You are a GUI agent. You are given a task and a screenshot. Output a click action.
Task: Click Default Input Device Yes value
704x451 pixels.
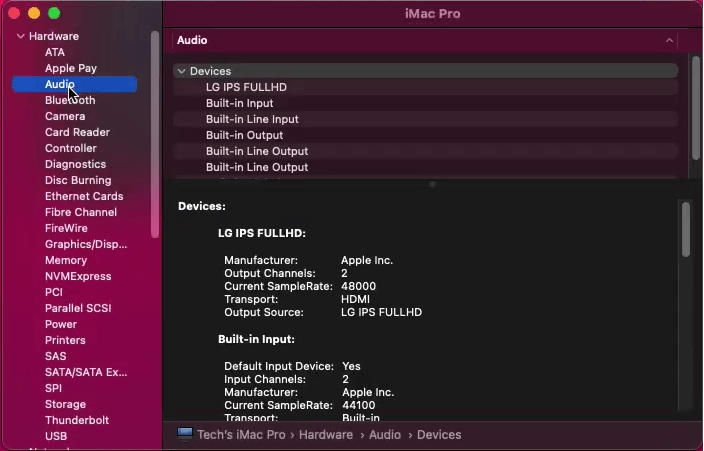351,366
